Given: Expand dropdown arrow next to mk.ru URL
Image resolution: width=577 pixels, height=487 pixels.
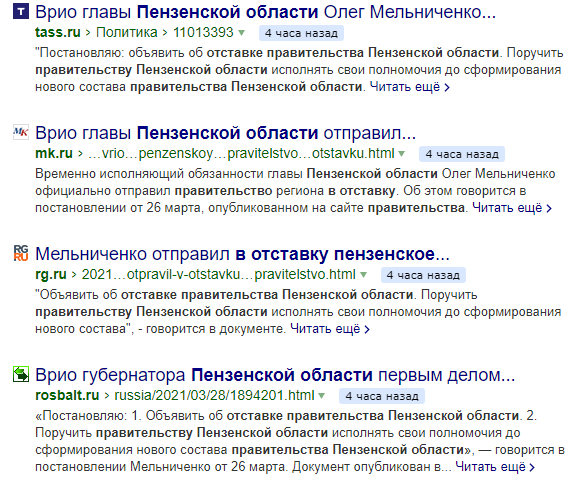Looking at the screenshot, I should click(401, 154).
